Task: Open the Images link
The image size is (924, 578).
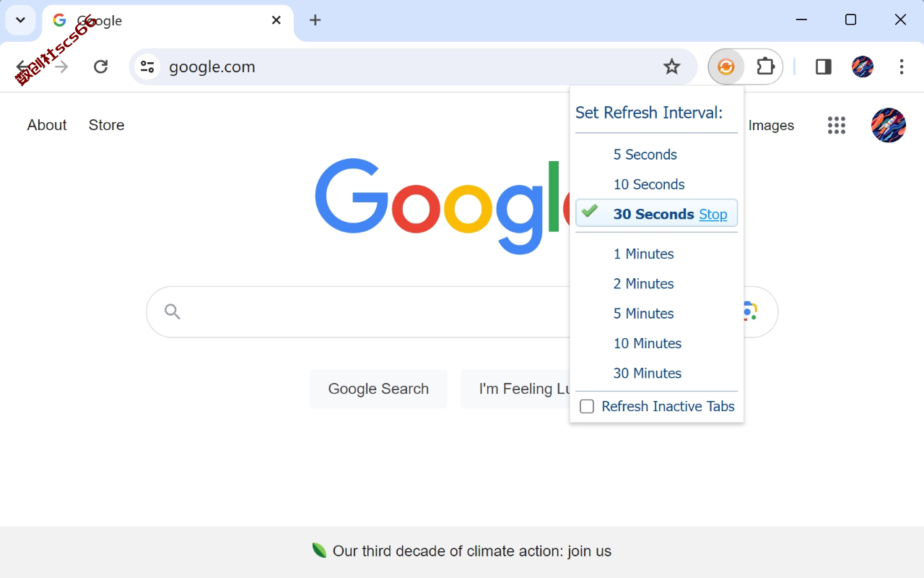Action: tap(771, 126)
